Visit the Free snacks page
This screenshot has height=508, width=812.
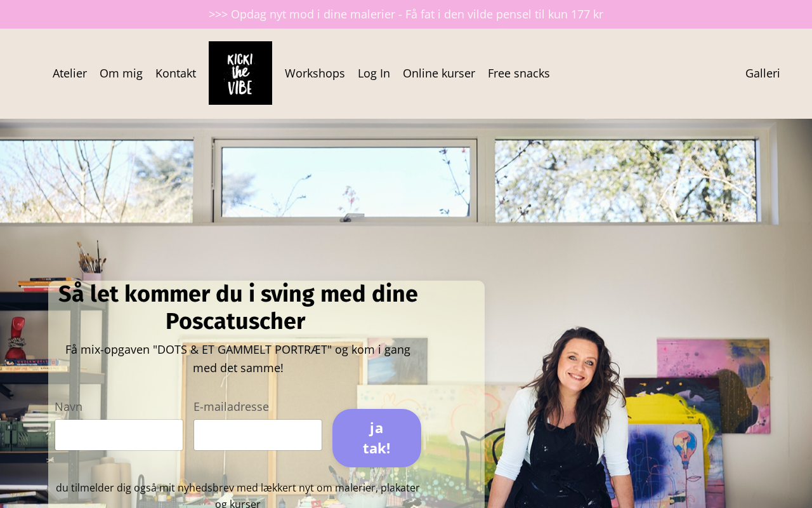click(519, 73)
